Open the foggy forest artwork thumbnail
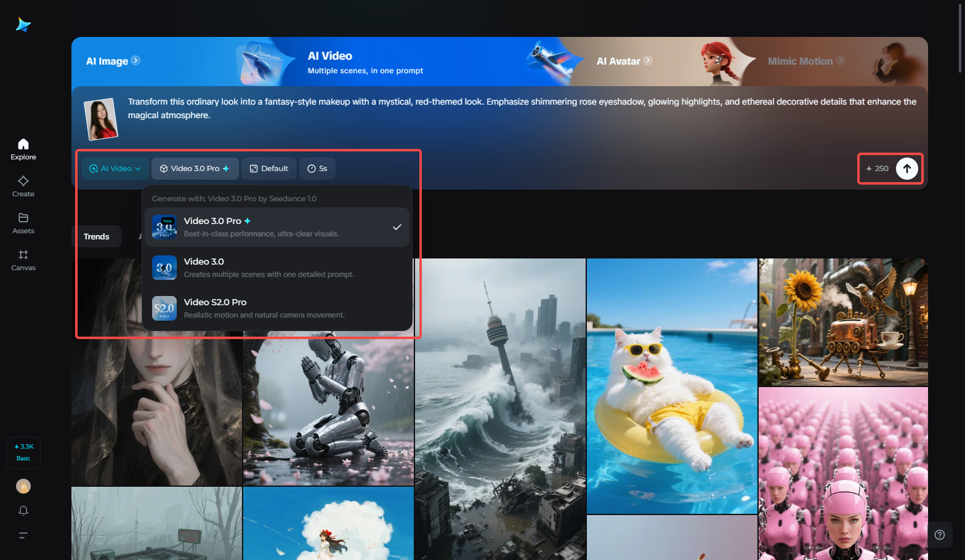The image size is (965, 560). [x=156, y=524]
